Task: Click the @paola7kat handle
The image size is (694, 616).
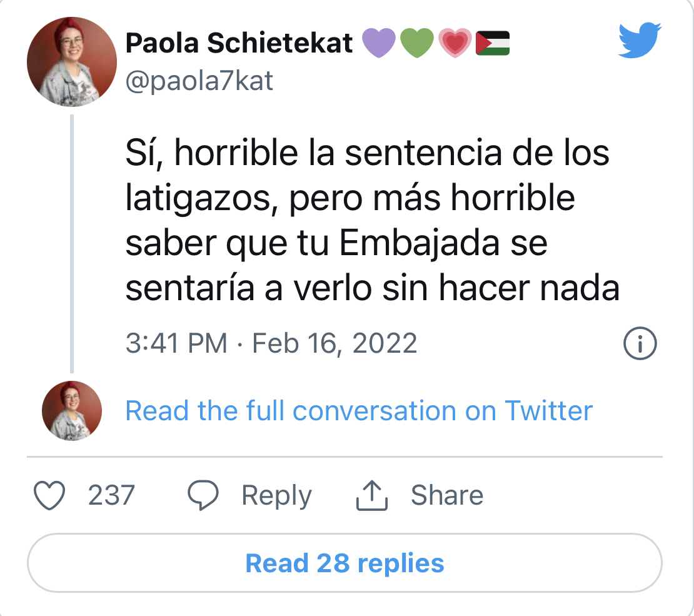Action: 199,81
